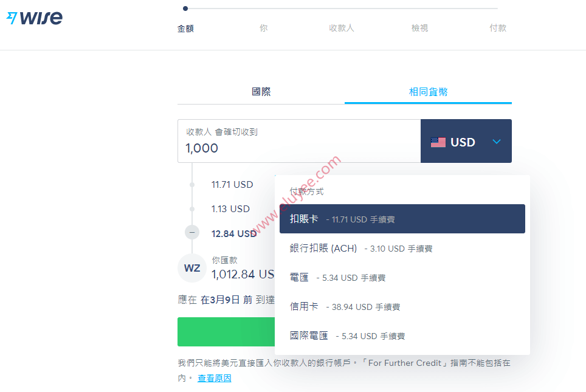Click the US flag icon on the currency selector

(x=438, y=142)
